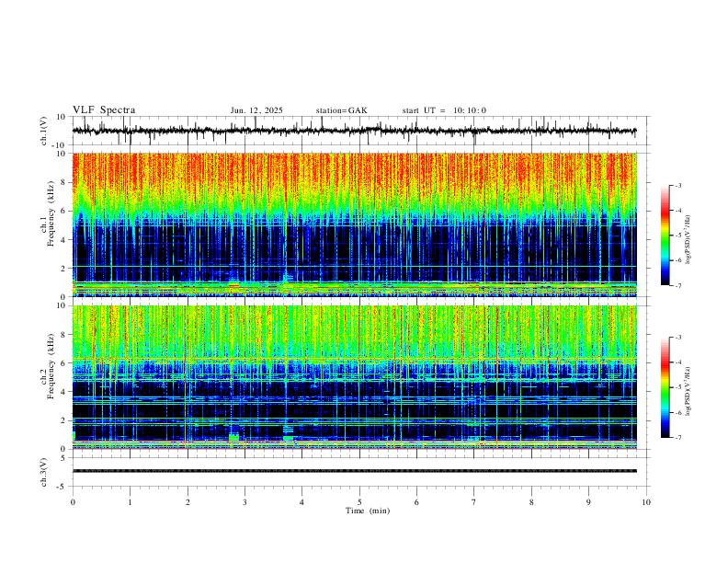This screenshot has width=728, height=563.
Task: Click the ch.1 spectrogram color scale bar
Action: tap(665, 236)
